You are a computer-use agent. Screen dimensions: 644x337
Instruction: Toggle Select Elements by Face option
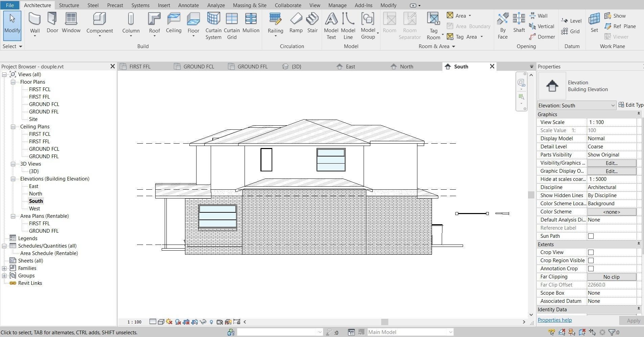point(582,332)
